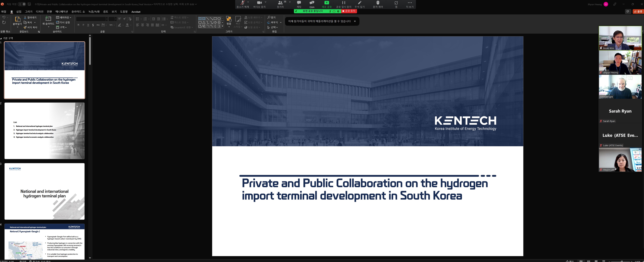Open the Acrobat tab
The image size is (644, 262).
[x=136, y=12]
